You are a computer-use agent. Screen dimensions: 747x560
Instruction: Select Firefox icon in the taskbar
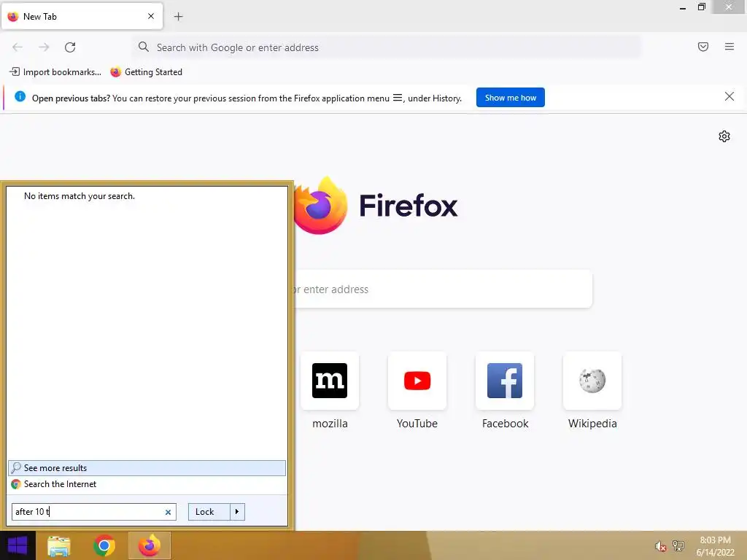coord(150,545)
